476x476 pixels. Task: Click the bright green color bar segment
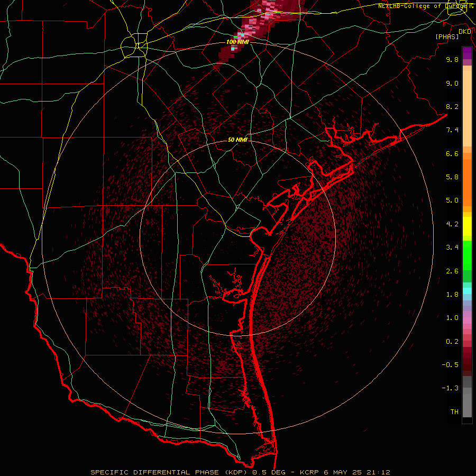pyautogui.click(x=467, y=255)
